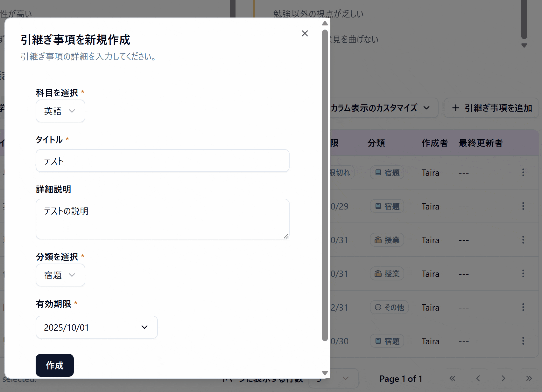
Task: Focus the 詳細説明 text area
Action: [x=162, y=219]
